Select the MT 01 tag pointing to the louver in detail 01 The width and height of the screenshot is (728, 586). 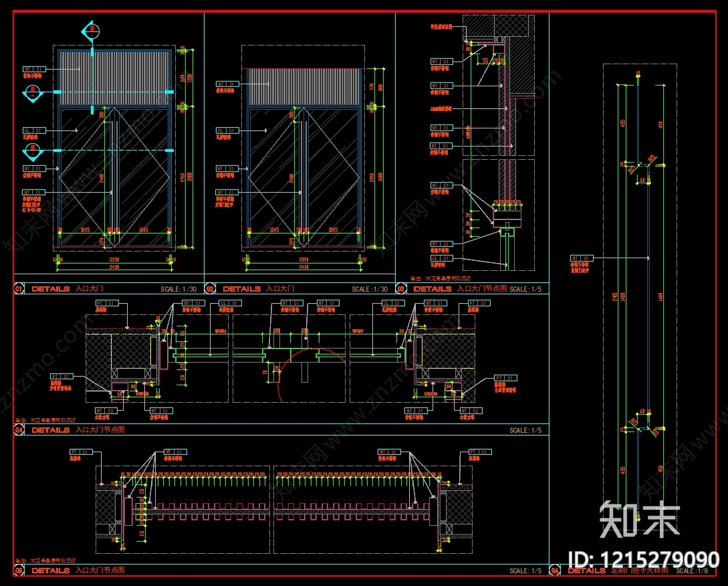tap(34, 70)
